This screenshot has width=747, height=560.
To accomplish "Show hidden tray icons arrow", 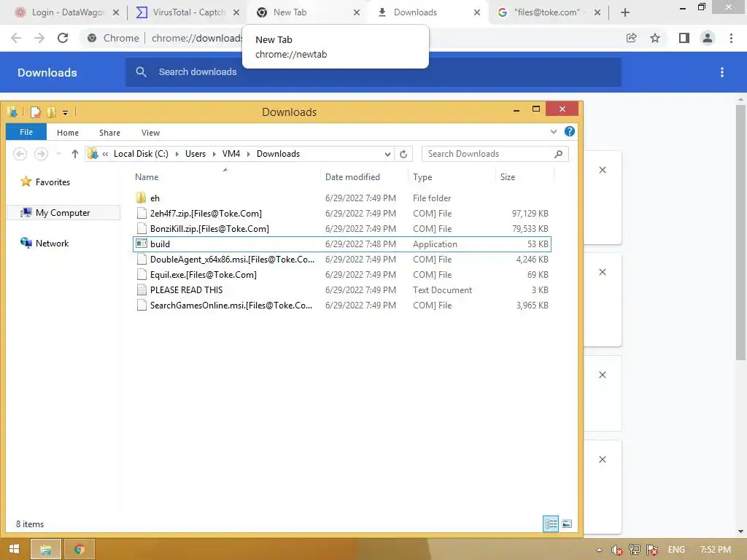I will click(599, 550).
